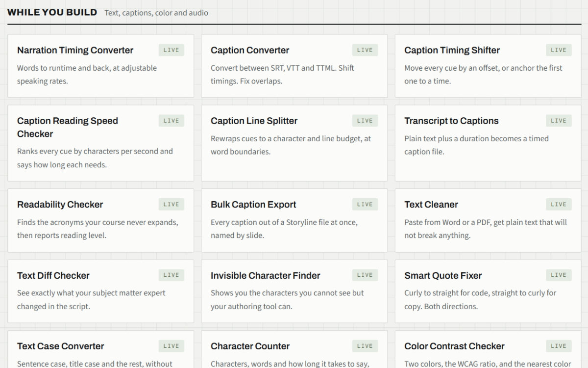Open the Caption Timing Shifter tool
Viewport: 588px width, 368px height.
[488, 66]
